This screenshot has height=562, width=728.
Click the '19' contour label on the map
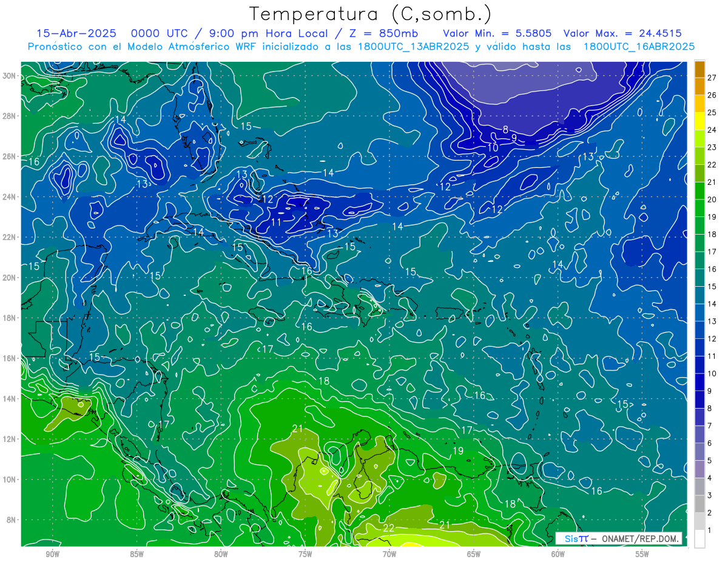[458, 450]
